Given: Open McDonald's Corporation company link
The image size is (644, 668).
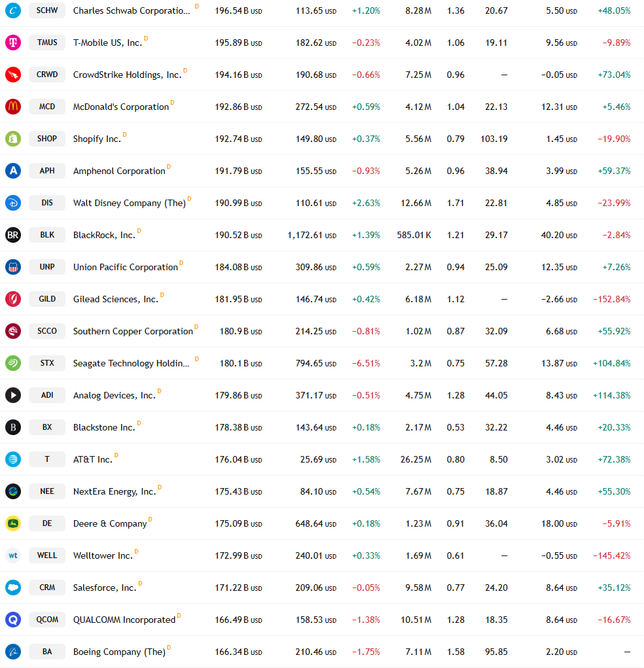Looking at the screenshot, I should click(121, 107).
